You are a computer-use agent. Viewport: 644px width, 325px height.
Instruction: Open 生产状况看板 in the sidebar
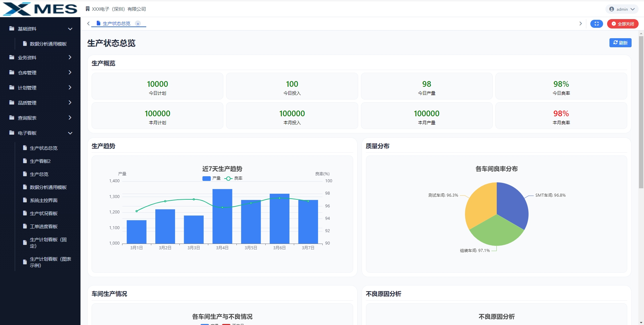(x=44, y=213)
